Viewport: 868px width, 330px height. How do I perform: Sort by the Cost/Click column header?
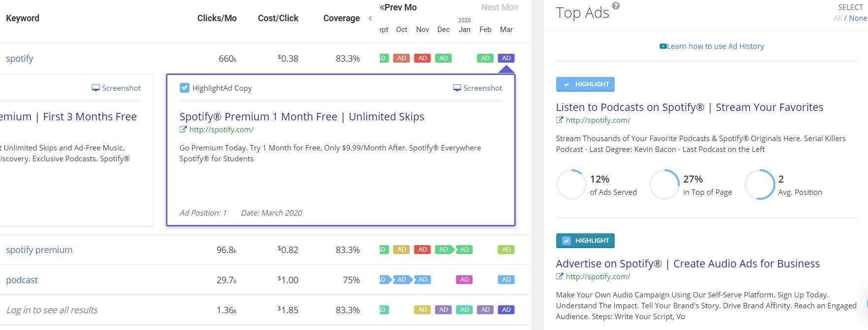(x=278, y=18)
